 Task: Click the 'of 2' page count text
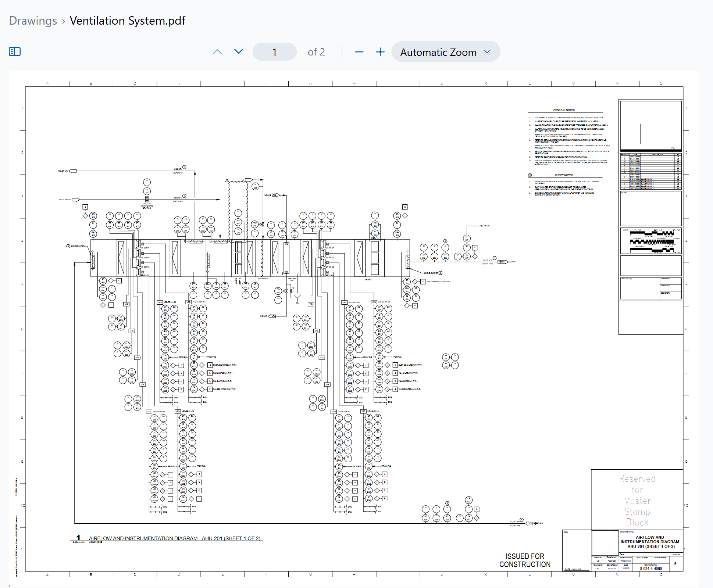click(x=316, y=52)
